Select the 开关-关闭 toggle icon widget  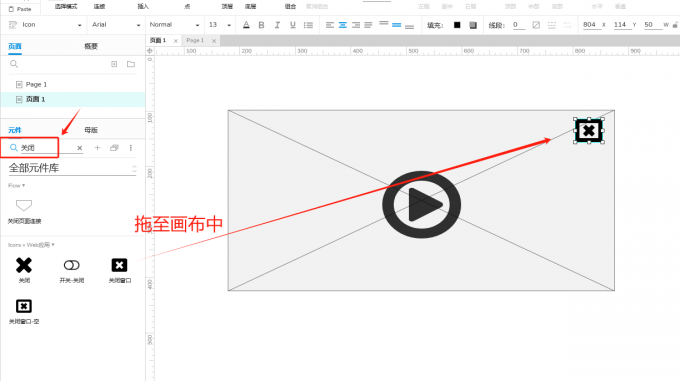click(72, 270)
